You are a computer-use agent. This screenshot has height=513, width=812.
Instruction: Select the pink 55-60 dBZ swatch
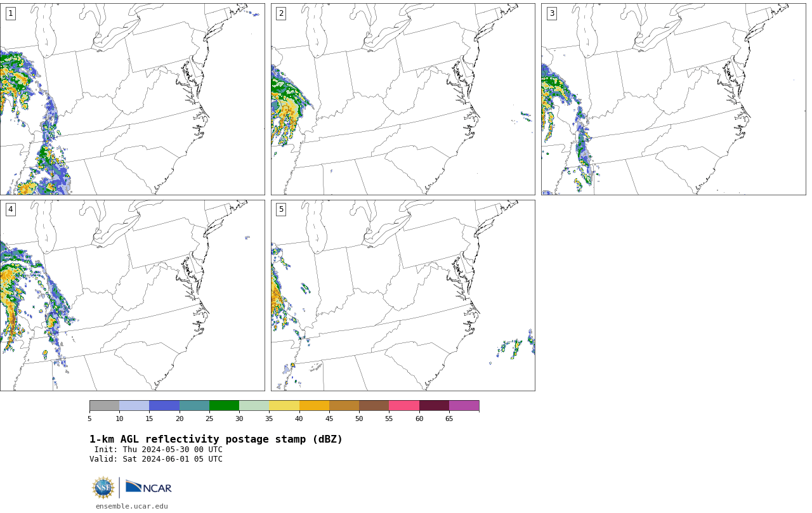[404, 406]
